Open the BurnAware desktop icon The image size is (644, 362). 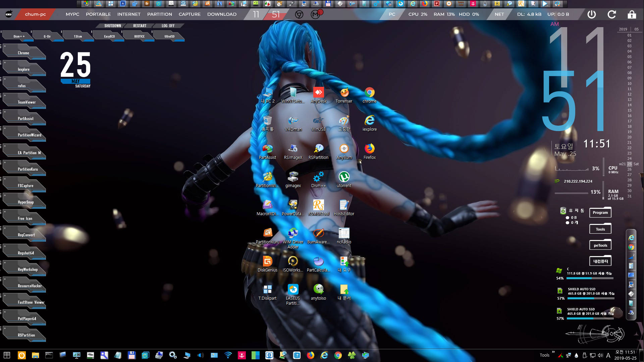pyautogui.click(x=318, y=236)
